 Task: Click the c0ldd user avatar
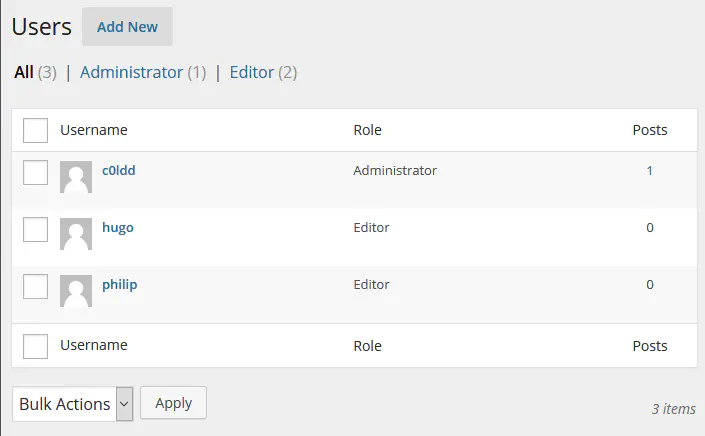76,177
